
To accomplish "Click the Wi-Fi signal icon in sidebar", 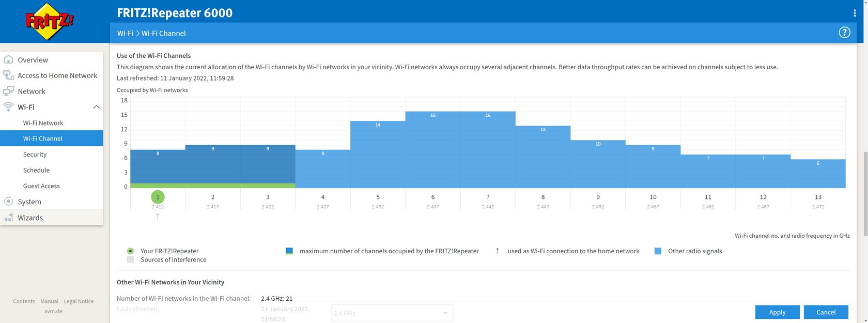I will tap(8, 107).
